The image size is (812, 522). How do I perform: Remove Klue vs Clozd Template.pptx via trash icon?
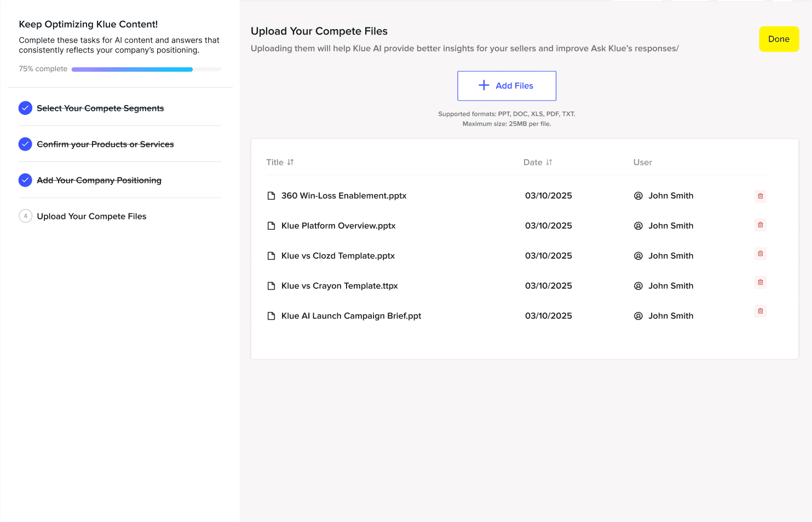pyautogui.click(x=760, y=253)
